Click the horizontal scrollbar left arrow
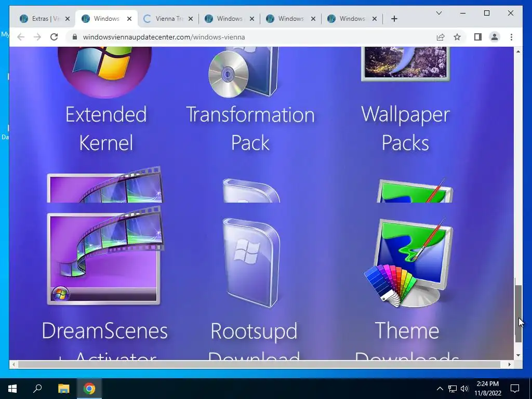The width and height of the screenshot is (532, 399). tap(14, 364)
